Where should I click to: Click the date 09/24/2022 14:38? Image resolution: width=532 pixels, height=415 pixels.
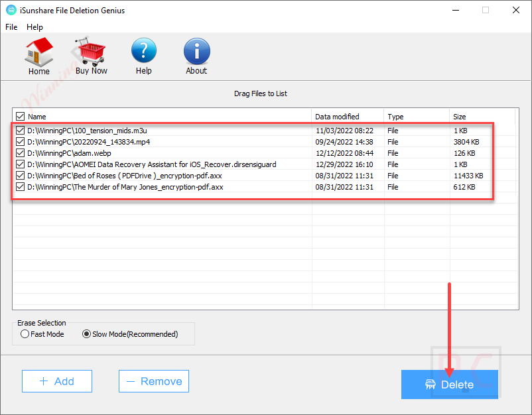(x=344, y=142)
